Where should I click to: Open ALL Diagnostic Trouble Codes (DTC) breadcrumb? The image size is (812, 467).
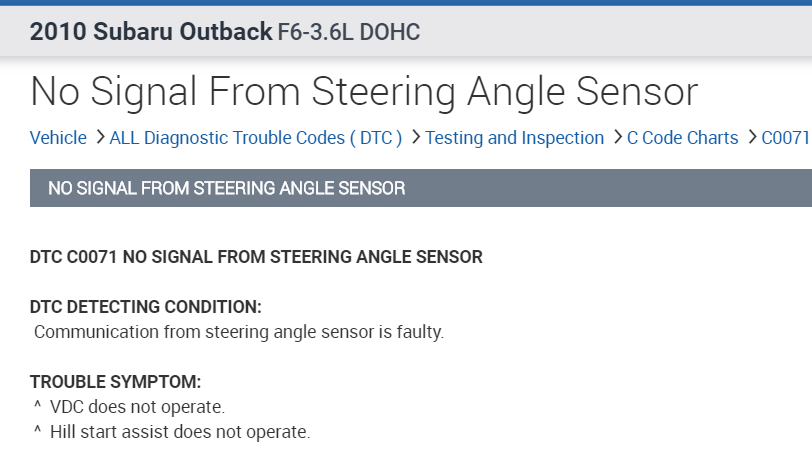[x=256, y=138]
